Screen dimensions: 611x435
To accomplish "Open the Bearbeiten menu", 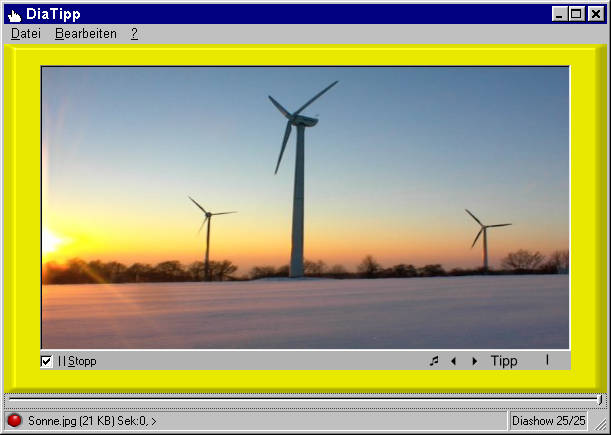I will [86, 34].
